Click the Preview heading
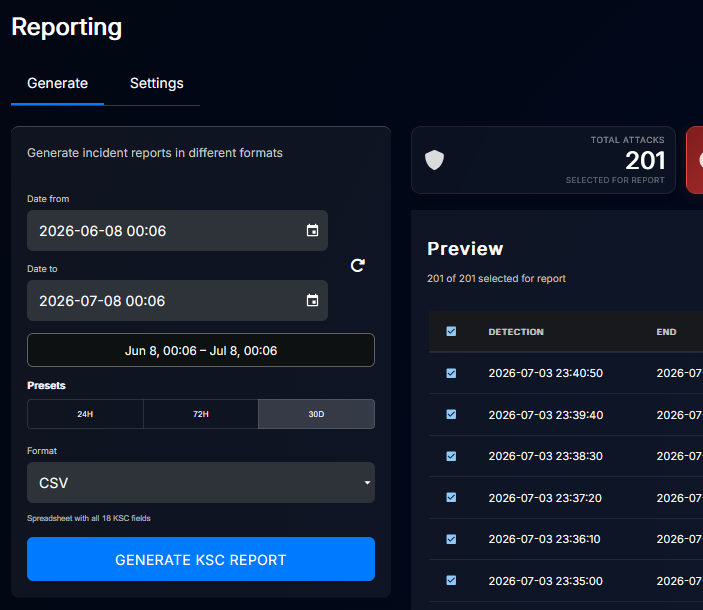This screenshot has width=703, height=610. [465, 249]
